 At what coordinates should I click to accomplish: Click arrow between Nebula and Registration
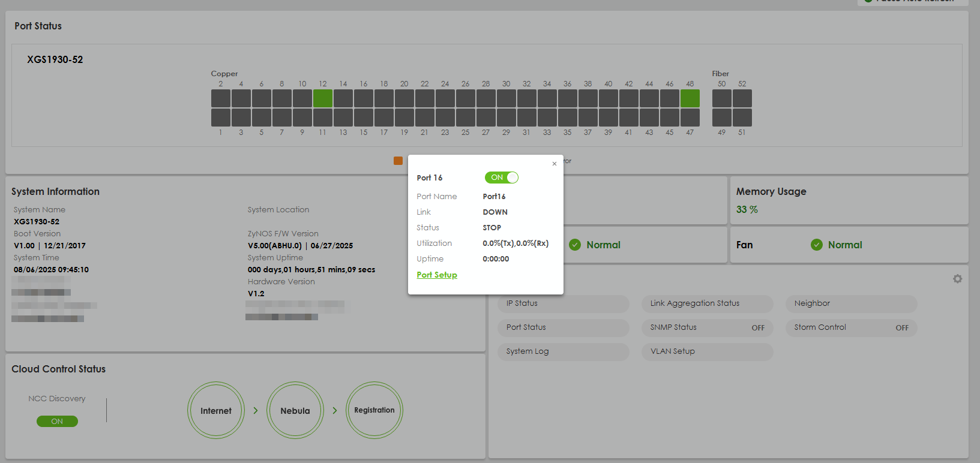tap(335, 411)
